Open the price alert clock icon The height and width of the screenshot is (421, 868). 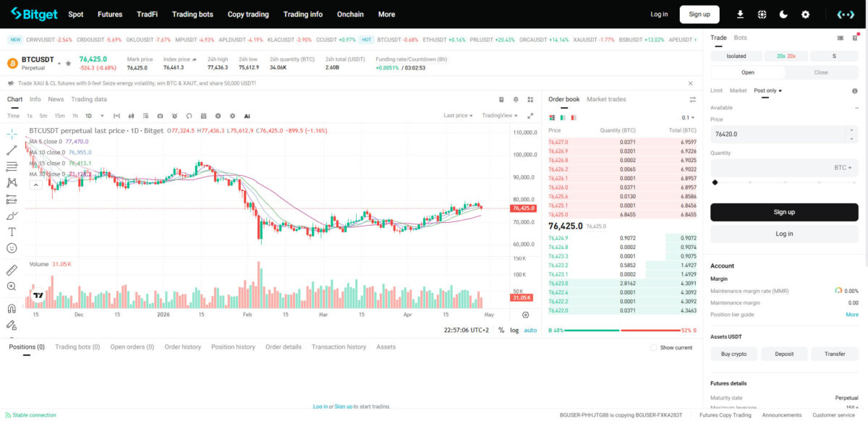(174, 116)
